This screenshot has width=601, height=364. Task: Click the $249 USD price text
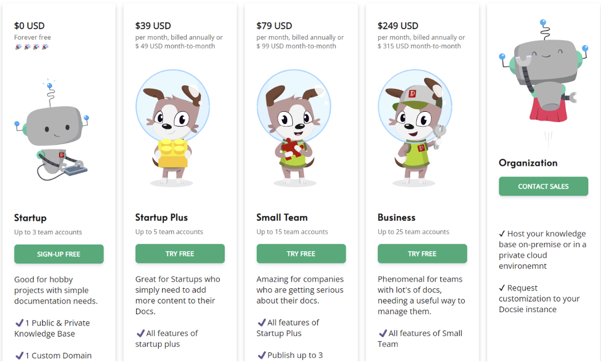398,26
